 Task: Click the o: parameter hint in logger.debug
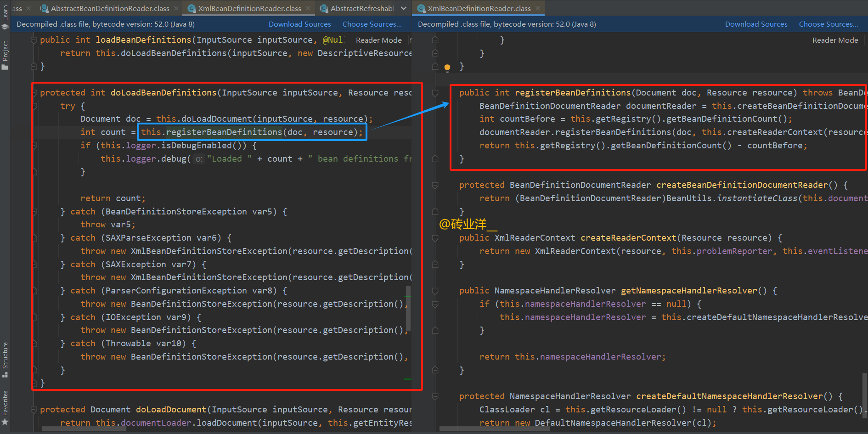click(199, 159)
